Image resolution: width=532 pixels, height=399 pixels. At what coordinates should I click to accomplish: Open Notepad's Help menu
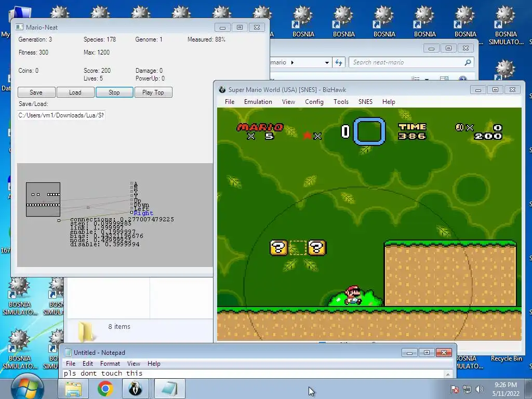[x=154, y=363]
